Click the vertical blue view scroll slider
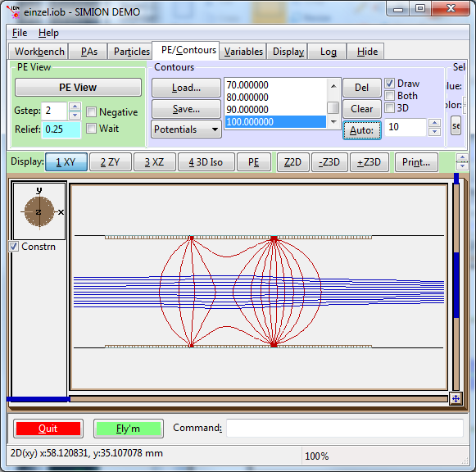Image resolution: width=476 pixels, height=472 pixels. point(456,285)
